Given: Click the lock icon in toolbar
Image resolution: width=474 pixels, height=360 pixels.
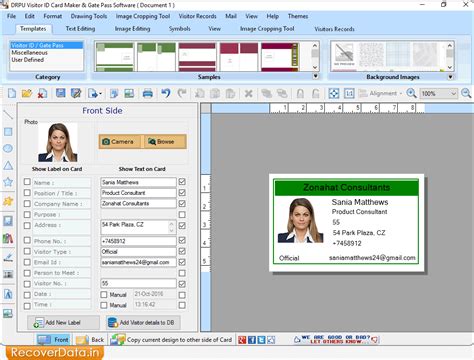Looking at the screenshot, I should (300, 93).
